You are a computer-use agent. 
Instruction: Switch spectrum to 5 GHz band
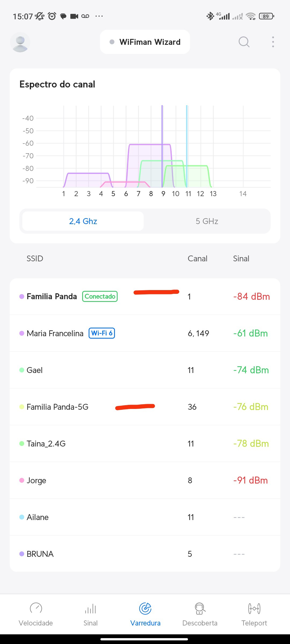[207, 221]
